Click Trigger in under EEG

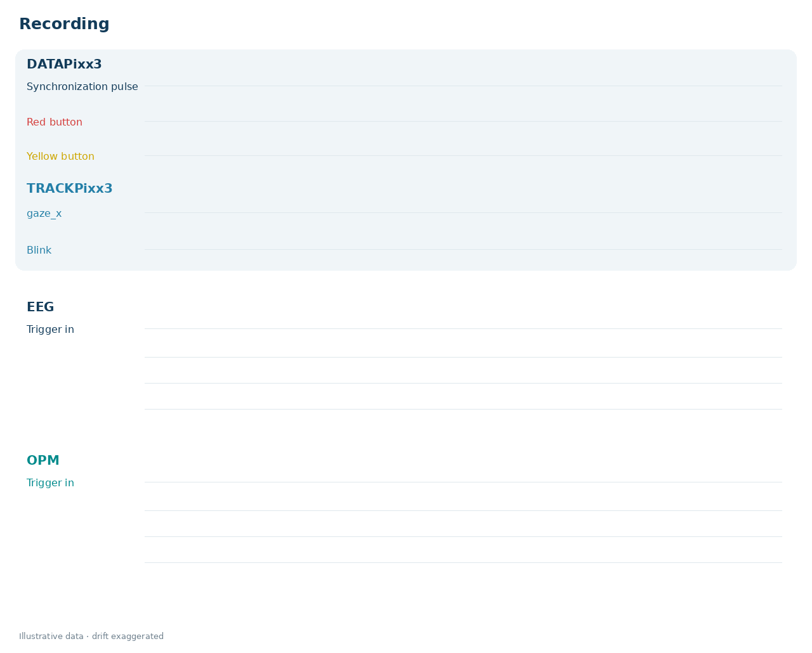coord(50,330)
